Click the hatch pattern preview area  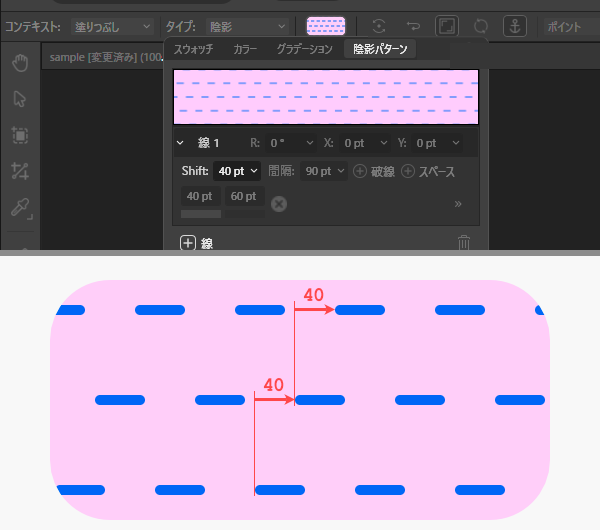[326, 97]
